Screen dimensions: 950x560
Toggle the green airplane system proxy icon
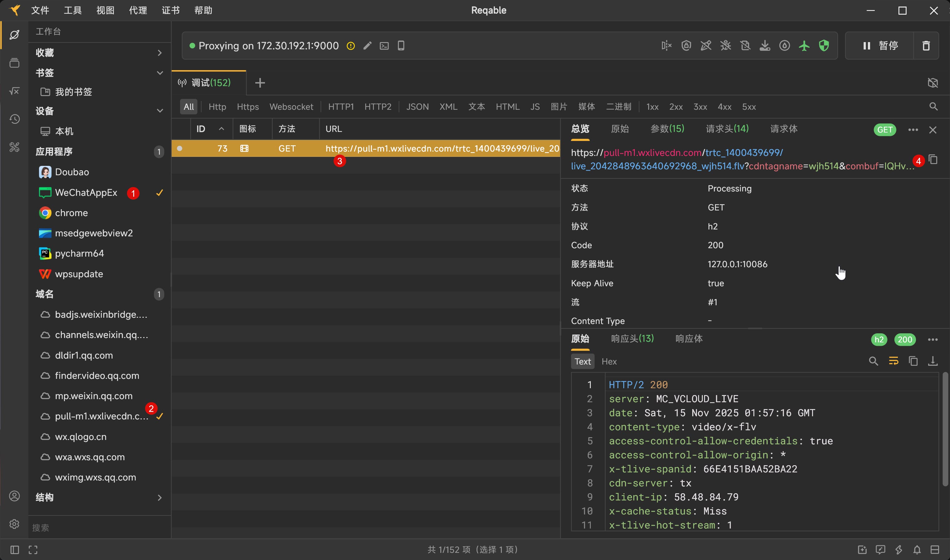[804, 46]
